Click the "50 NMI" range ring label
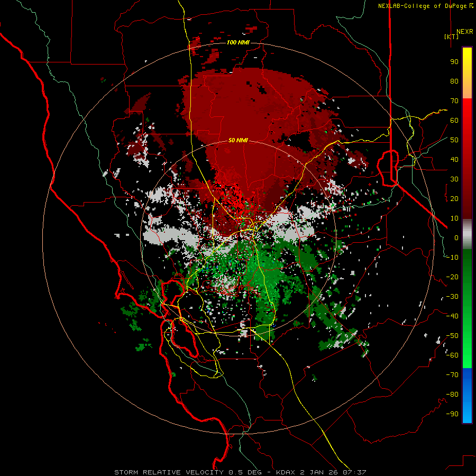Viewport: 476px width, 476px height. [x=238, y=140]
